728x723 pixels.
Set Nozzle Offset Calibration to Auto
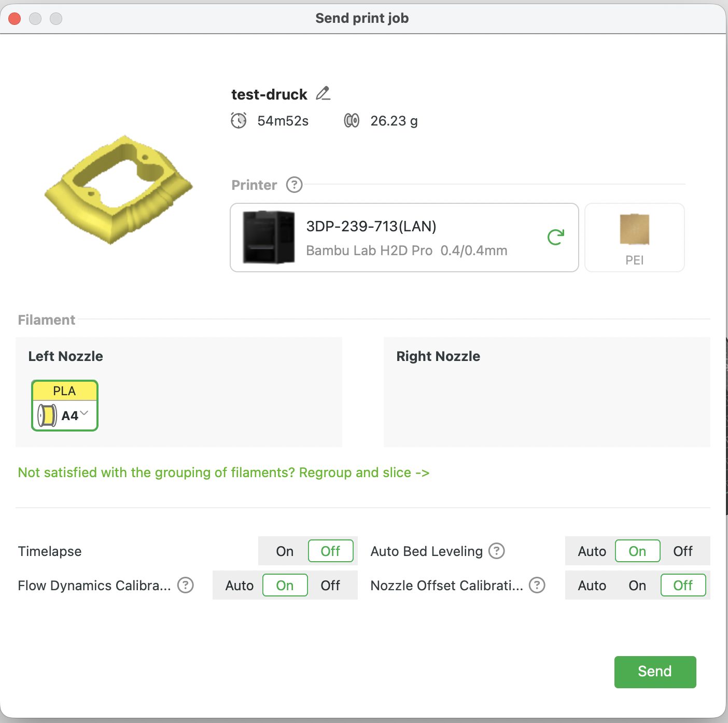pyautogui.click(x=592, y=585)
